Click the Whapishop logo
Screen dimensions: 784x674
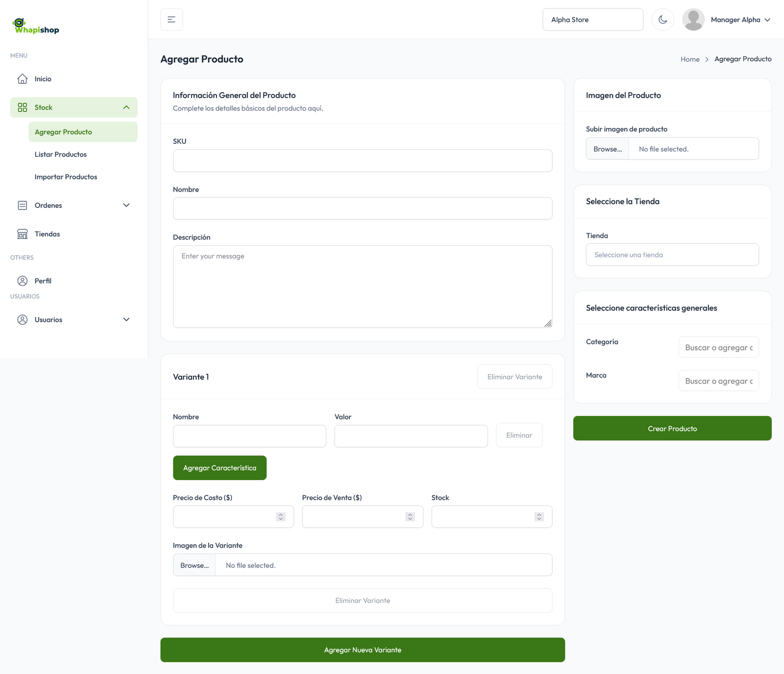[x=36, y=26]
